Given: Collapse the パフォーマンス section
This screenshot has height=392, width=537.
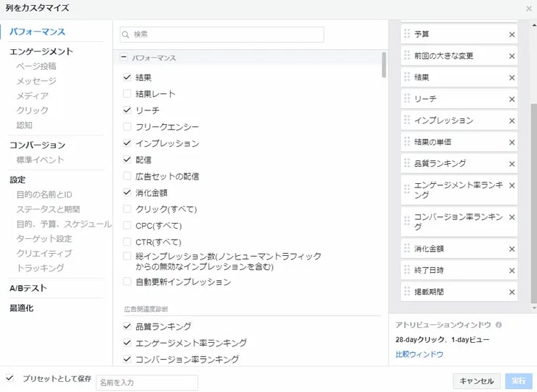Looking at the screenshot, I should coord(124,57).
